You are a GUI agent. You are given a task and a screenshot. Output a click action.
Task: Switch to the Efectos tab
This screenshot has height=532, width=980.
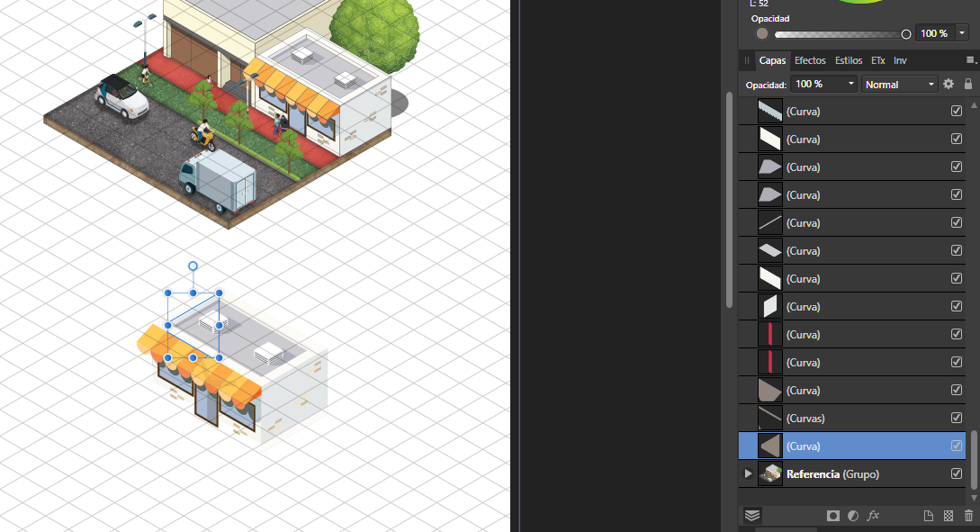810,60
